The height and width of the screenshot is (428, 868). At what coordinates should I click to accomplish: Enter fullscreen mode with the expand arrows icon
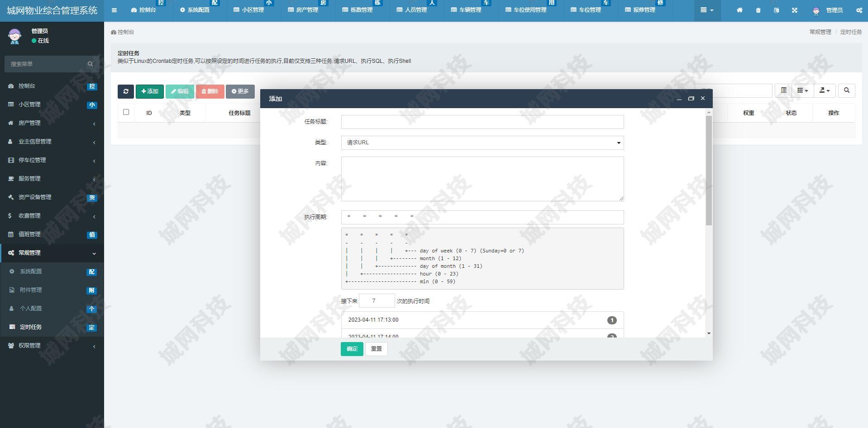coord(794,10)
